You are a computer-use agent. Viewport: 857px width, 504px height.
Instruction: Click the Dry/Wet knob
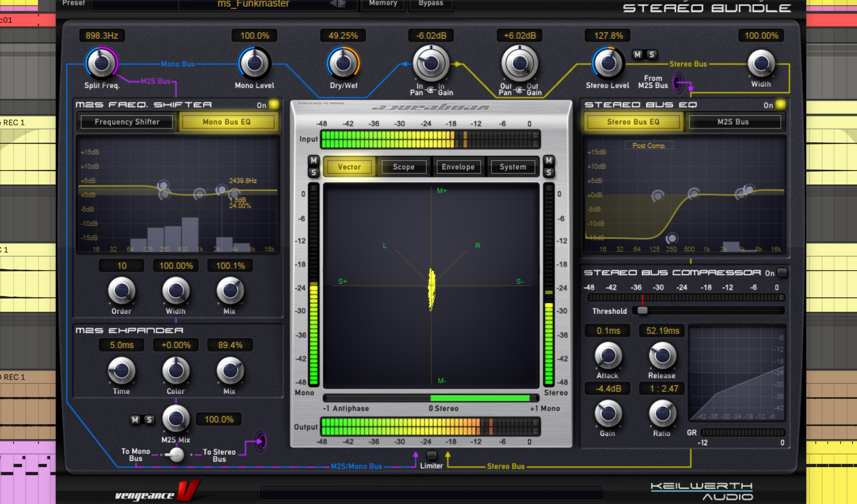point(343,63)
